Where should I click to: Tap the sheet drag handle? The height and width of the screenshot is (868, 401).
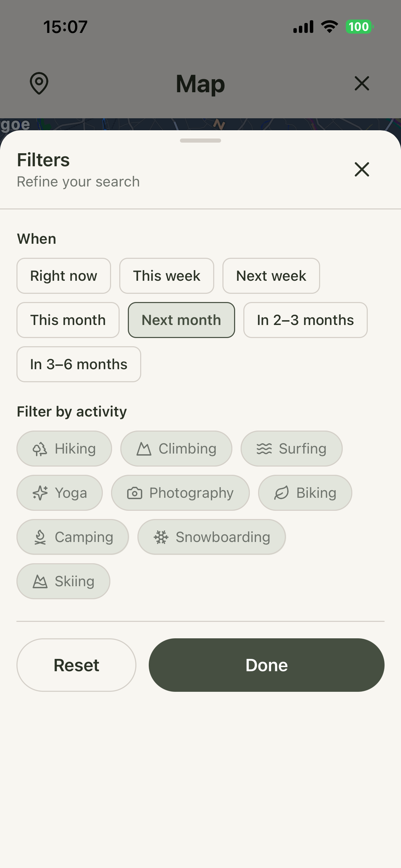(x=200, y=141)
